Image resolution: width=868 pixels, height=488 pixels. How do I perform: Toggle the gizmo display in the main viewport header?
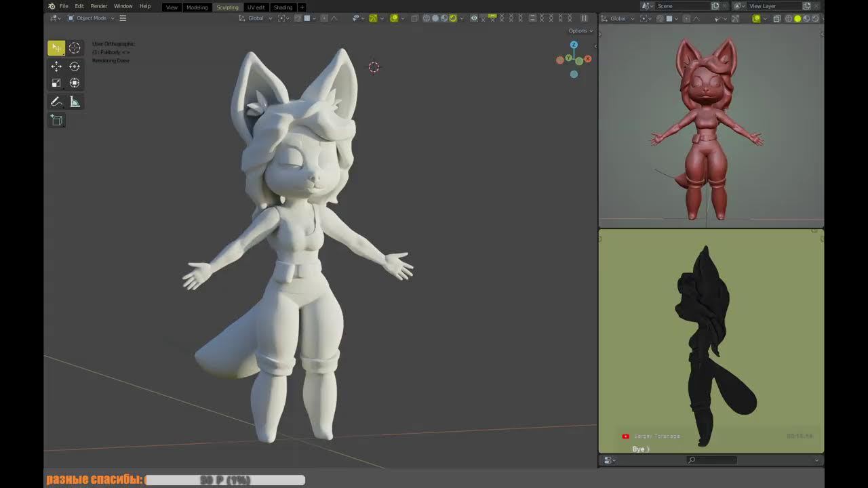[373, 18]
